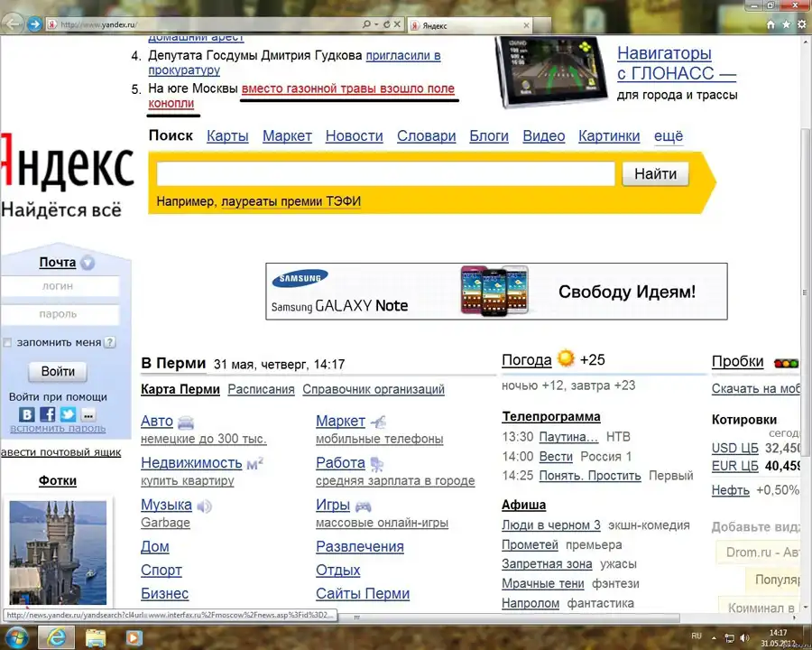
Task: Click the Войти login button
Action: pyautogui.click(x=58, y=371)
